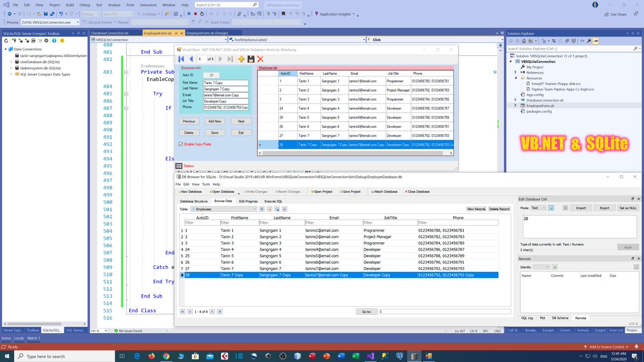Go to previous record with blue left arrow
Viewport: 644px width, 362px height.
[x=191, y=59]
